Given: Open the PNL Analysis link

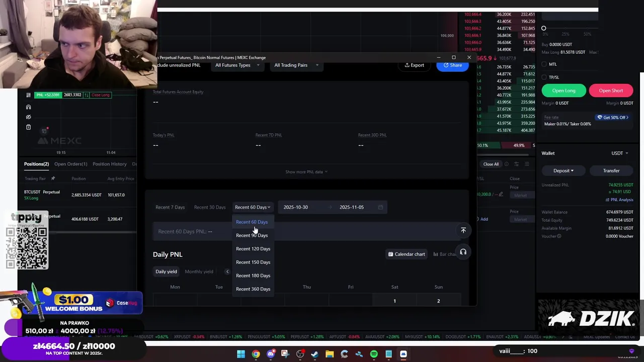Looking at the screenshot, I should [619, 200].
